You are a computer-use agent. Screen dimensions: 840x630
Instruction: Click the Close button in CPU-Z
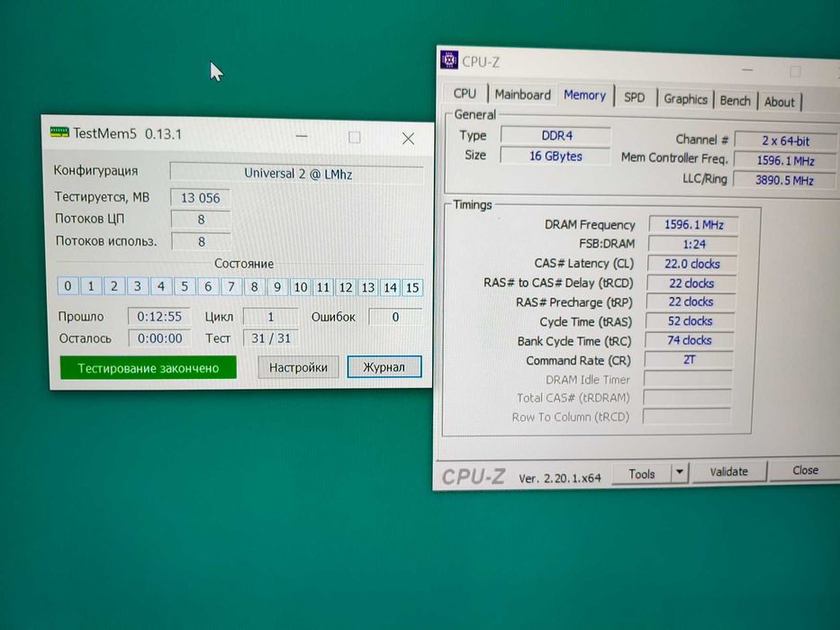[x=805, y=471]
